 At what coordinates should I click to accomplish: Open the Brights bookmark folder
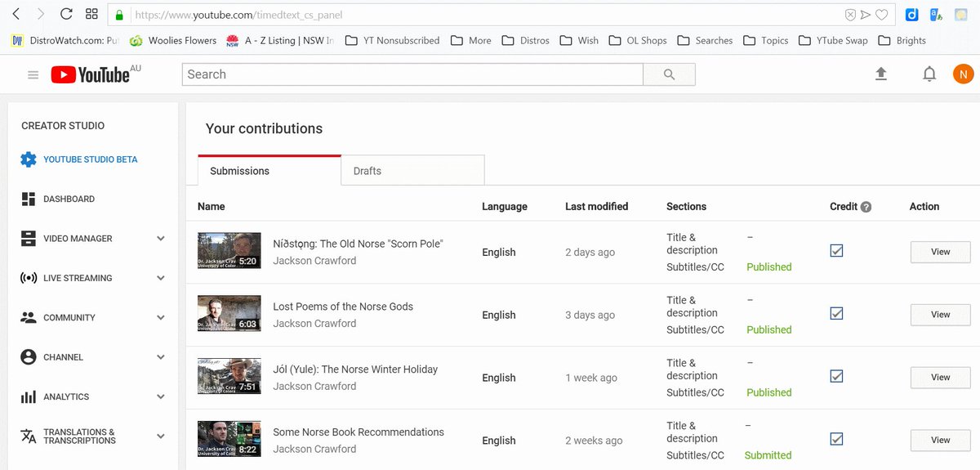[x=902, y=40]
